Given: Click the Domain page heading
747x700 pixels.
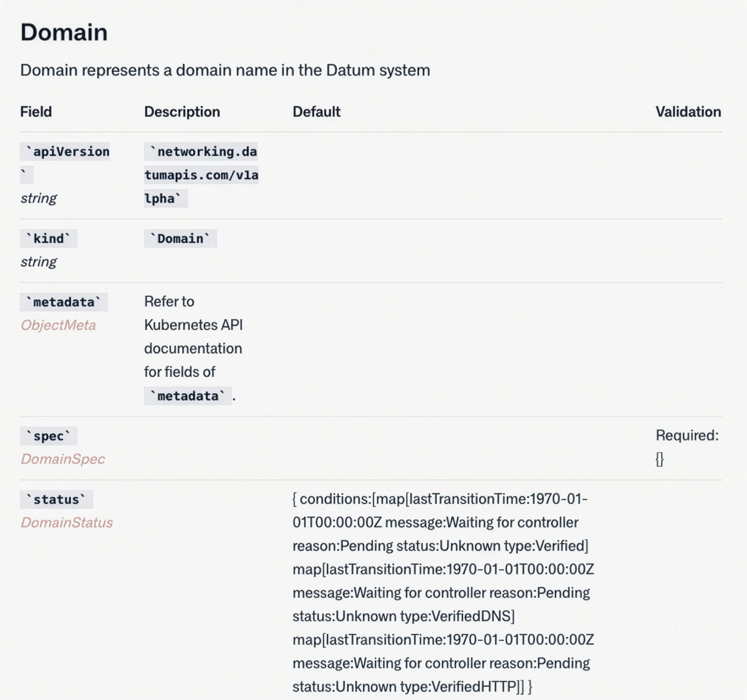Looking at the screenshot, I should click(64, 32).
